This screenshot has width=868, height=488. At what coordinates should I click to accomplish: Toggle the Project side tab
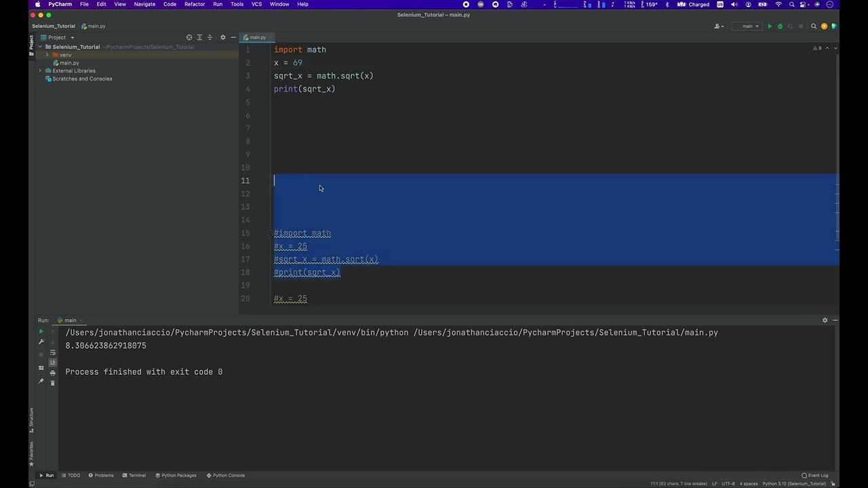pyautogui.click(x=31, y=45)
